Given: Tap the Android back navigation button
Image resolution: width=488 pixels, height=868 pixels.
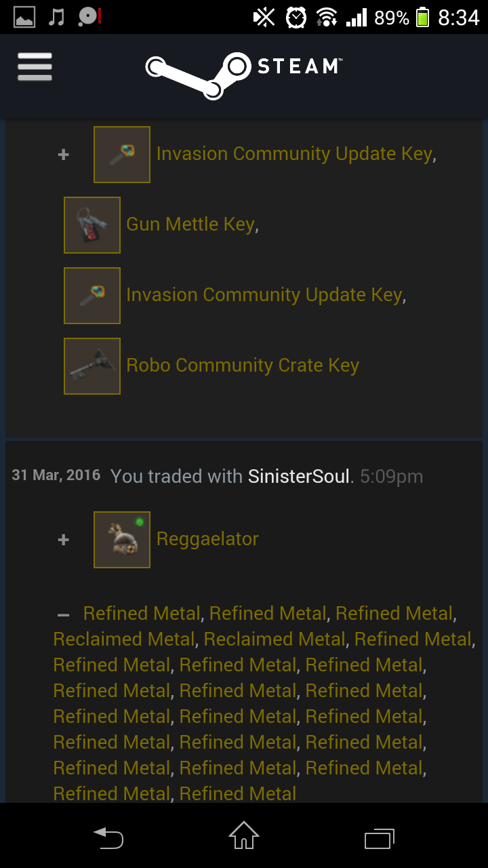Looking at the screenshot, I should coord(108,837).
